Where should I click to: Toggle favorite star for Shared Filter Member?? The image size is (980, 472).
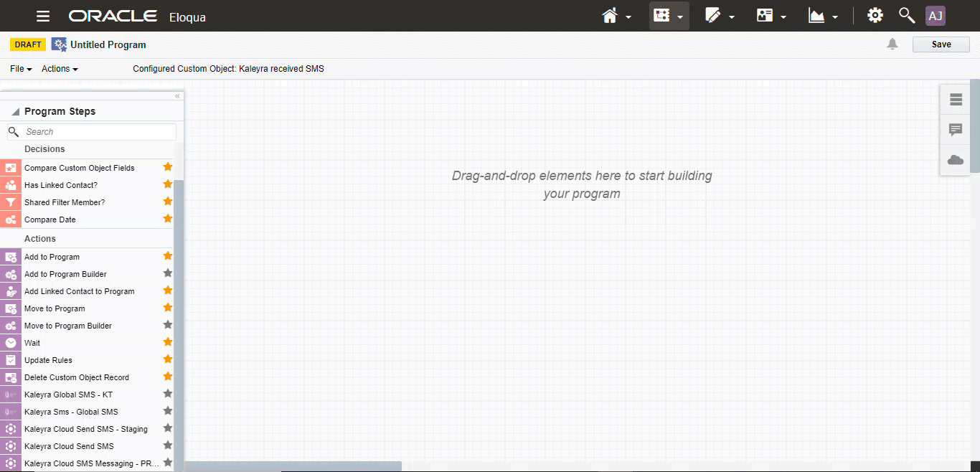coord(168,202)
